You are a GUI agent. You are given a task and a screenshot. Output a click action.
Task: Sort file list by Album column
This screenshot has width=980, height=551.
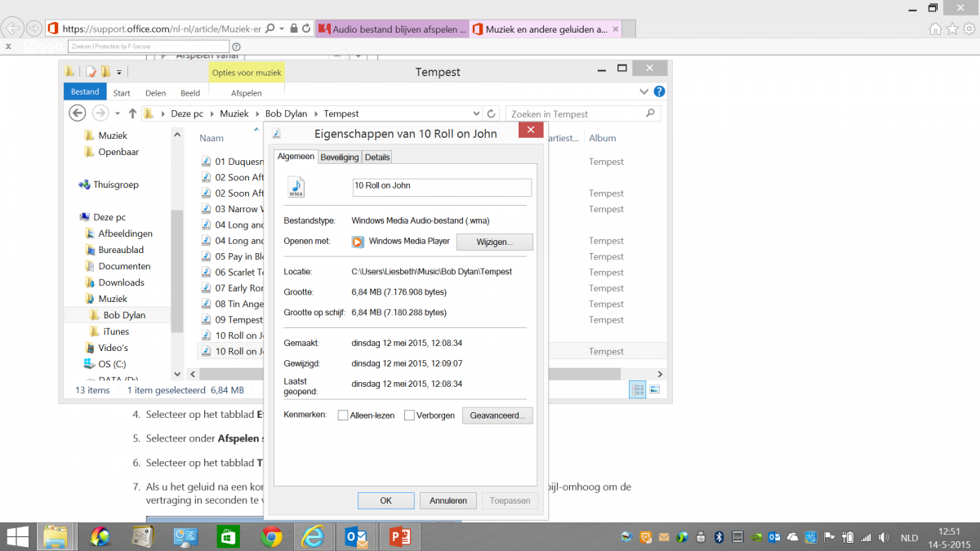[603, 138]
